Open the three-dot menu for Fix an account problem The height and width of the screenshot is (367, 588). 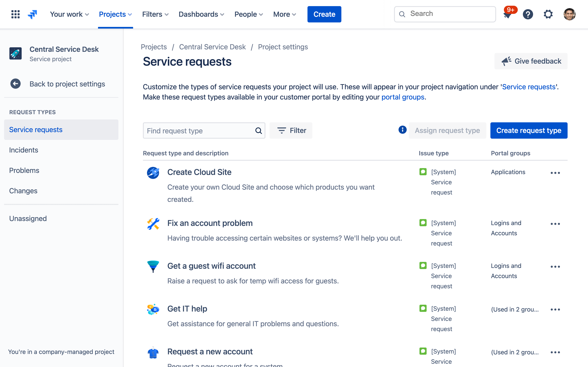[x=555, y=223]
